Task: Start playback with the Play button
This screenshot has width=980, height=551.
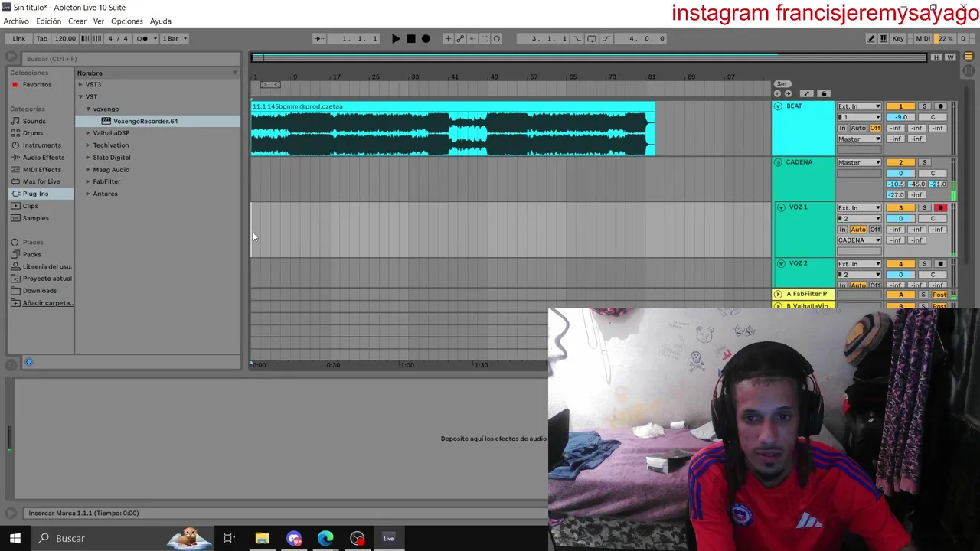Action: [x=396, y=38]
